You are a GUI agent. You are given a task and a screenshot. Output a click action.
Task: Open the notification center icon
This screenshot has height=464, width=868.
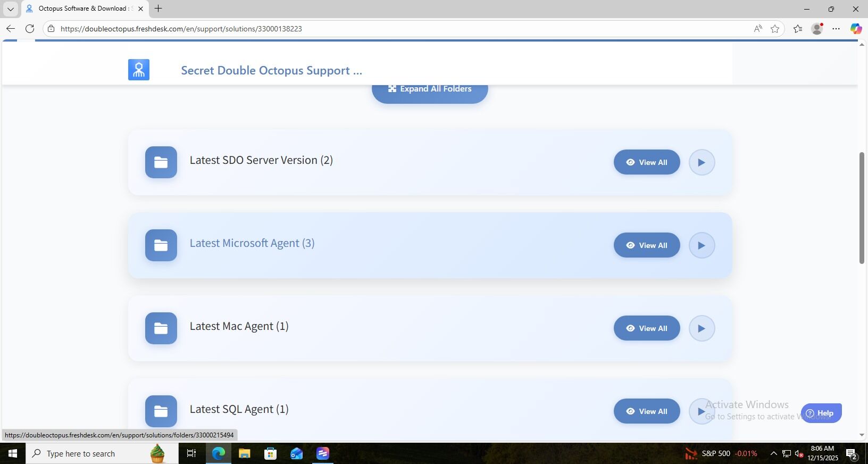coord(852,453)
